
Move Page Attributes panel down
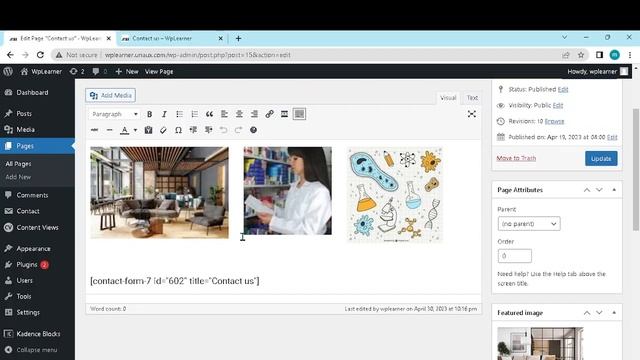(x=599, y=190)
